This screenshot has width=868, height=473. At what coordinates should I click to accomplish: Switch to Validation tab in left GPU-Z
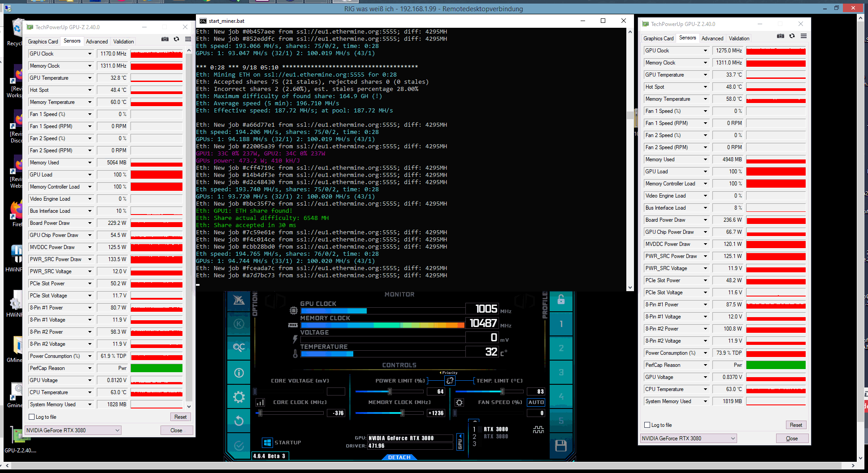click(x=123, y=41)
